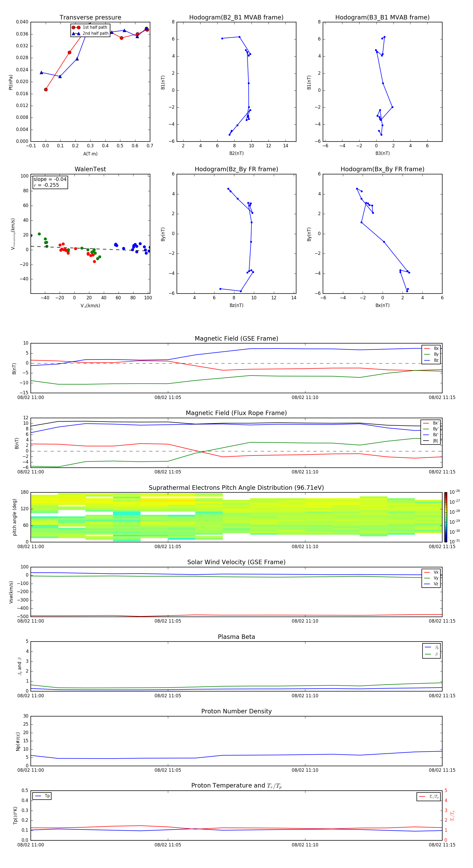Click the Magnetic Field (Flux Rope Frame) title
This screenshot has width=473, height=868.
pyautogui.click(x=236, y=413)
